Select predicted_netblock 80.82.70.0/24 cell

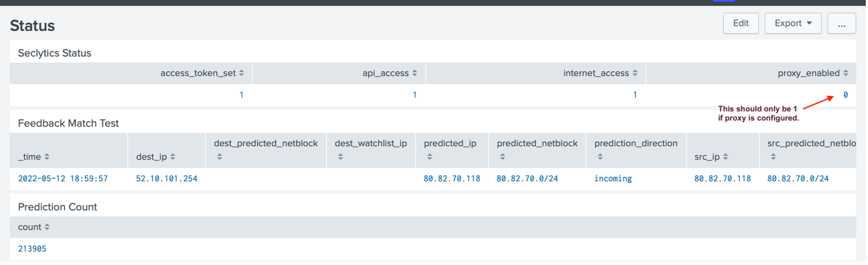[527, 179]
